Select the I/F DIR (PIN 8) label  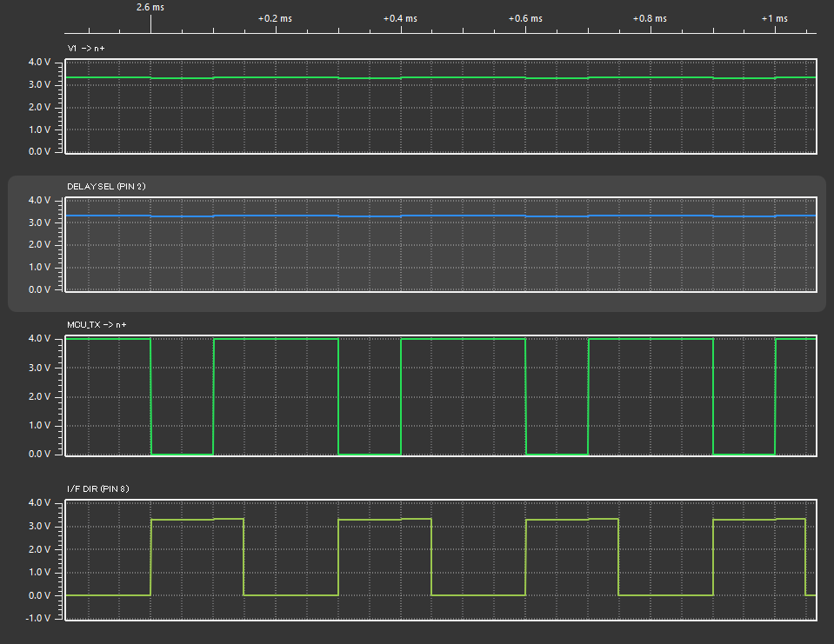97,488
